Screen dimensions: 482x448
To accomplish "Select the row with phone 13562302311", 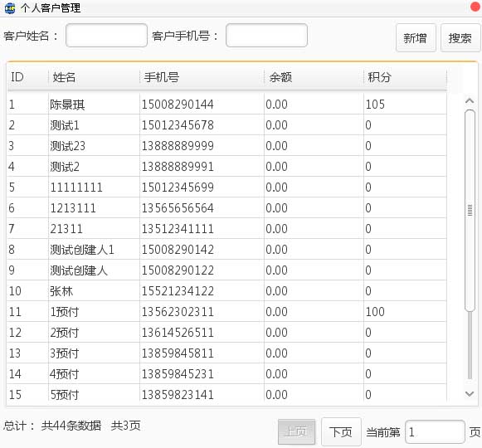I will coord(226,311).
